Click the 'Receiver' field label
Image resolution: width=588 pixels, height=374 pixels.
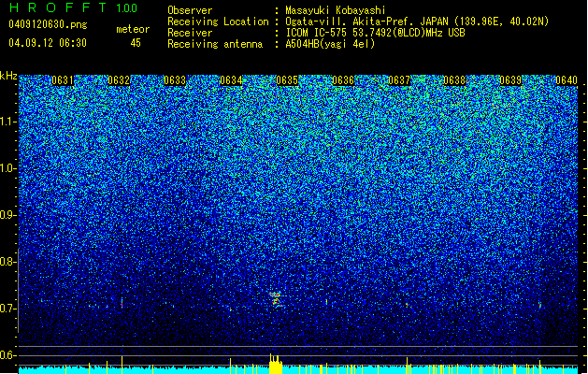click(190, 33)
